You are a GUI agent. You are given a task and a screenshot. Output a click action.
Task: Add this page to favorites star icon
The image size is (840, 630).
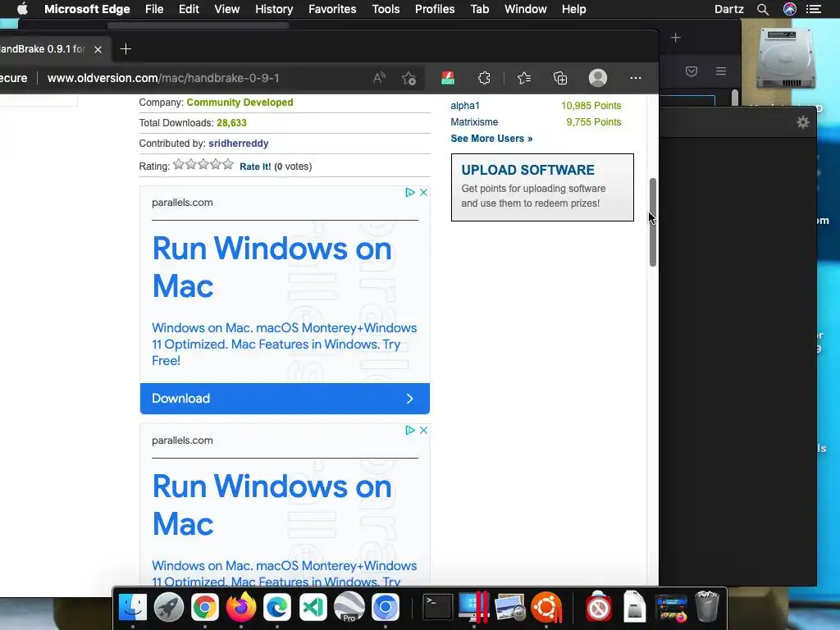[x=409, y=78]
